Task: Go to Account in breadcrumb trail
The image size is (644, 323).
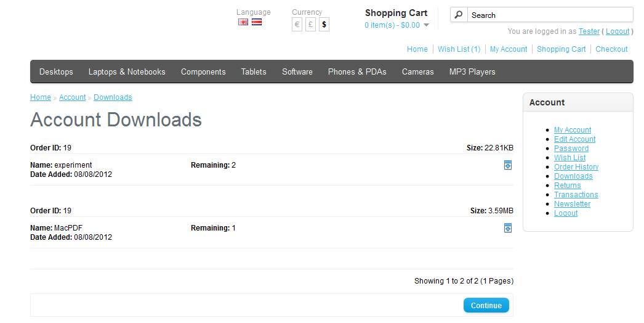Action: click(x=72, y=97)
